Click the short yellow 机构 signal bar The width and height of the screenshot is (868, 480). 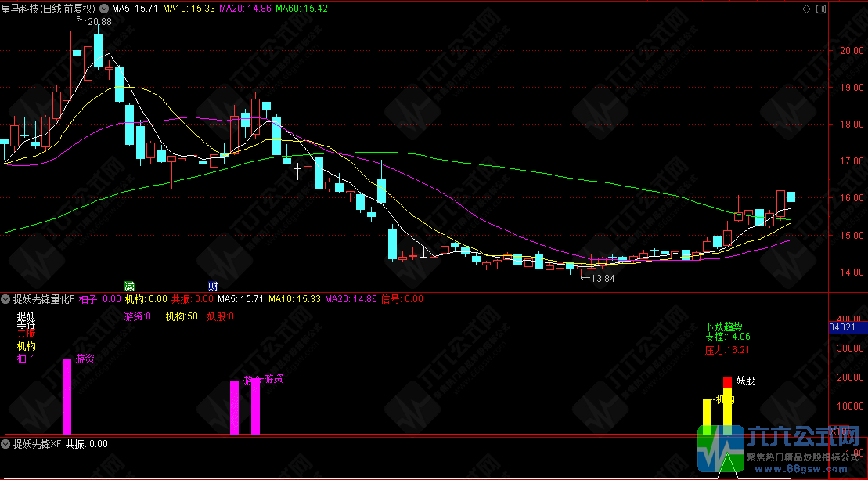click(x=708, y=416)
